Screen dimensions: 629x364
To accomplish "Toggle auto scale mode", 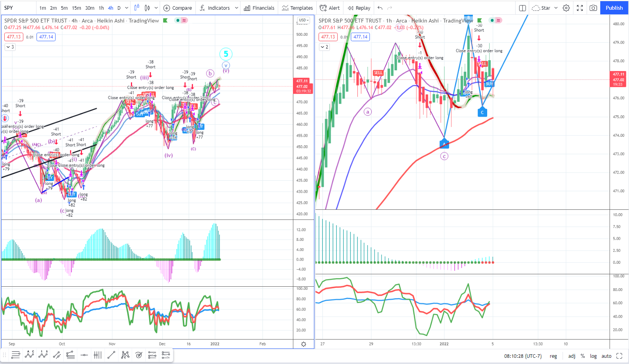I will point(606,356).
